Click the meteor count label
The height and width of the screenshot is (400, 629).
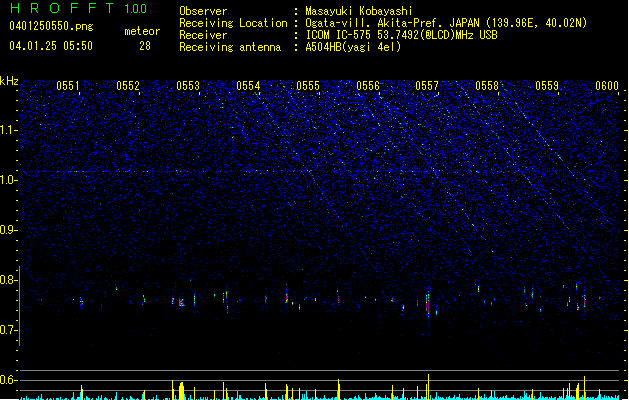coord(142,31)
